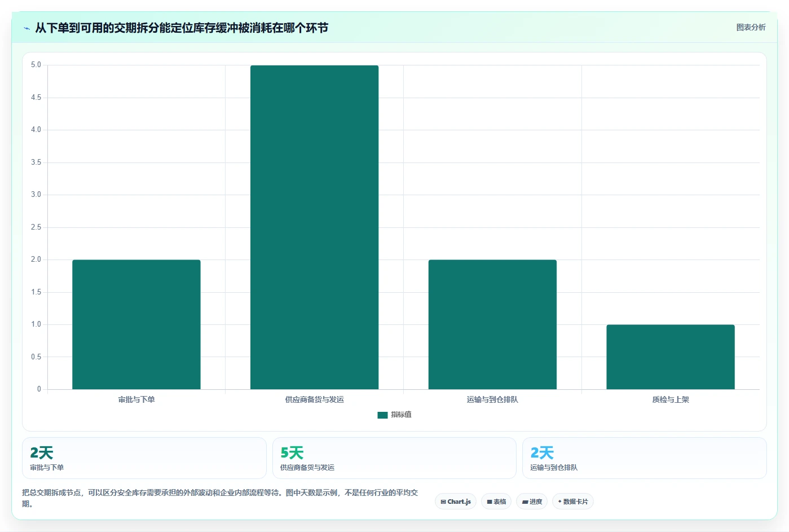
Task: Select the 审批与下单 bar in the chart
Action: 136,324
